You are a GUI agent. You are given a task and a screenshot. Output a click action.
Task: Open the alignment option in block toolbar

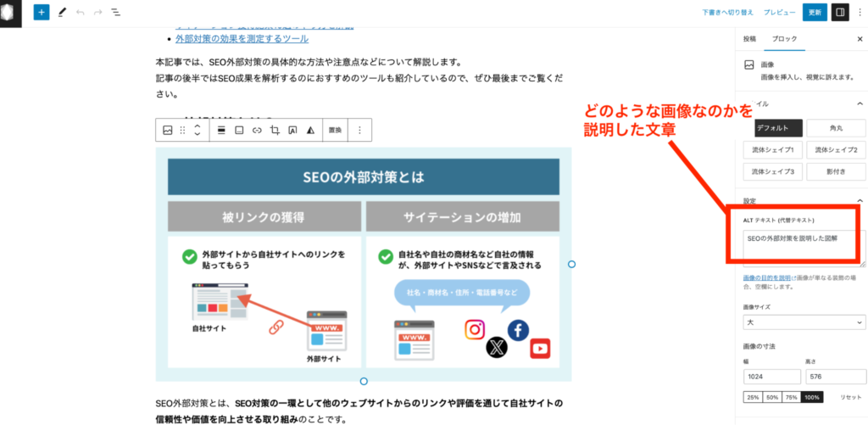[221, 131]
